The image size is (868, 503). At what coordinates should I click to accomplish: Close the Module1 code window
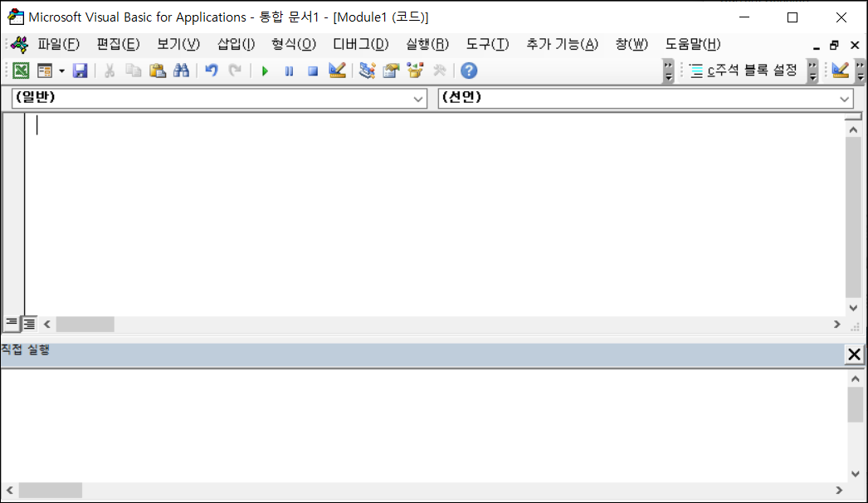(855, 46)
